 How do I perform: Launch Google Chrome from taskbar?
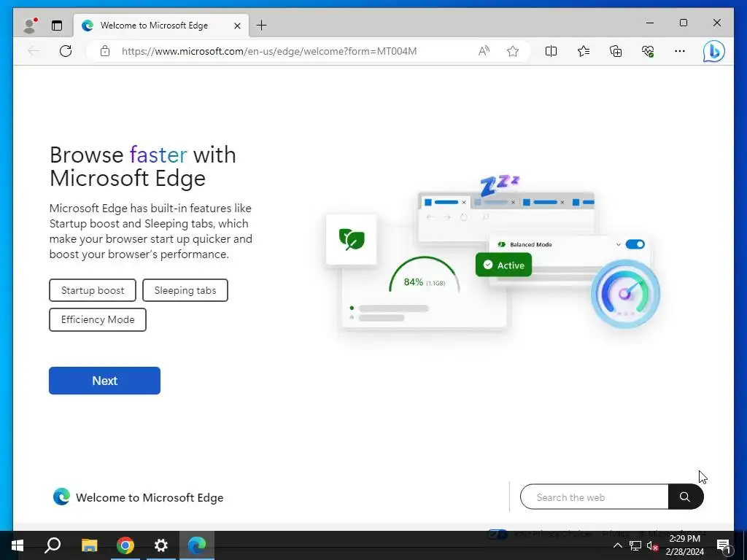[125, 545]
